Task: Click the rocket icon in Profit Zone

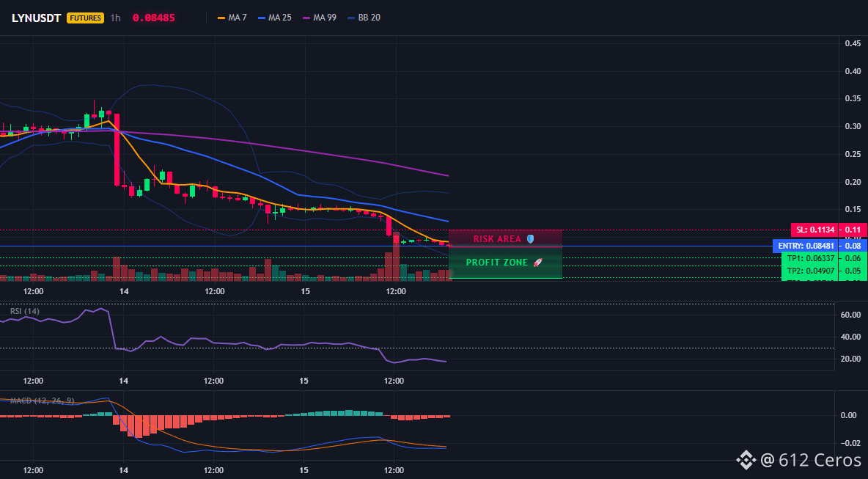Action: pyautogui.click(x=537, y=263)
